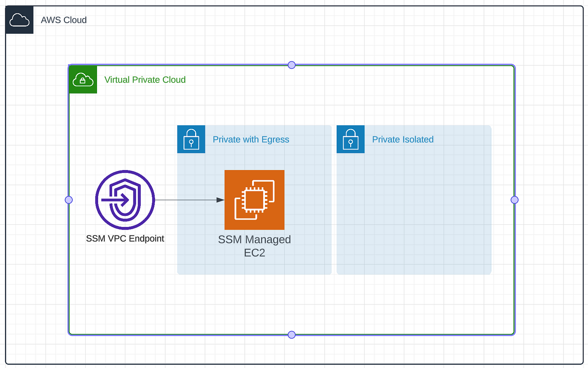Select the Private with Egress label

click(x=251, y=140)
